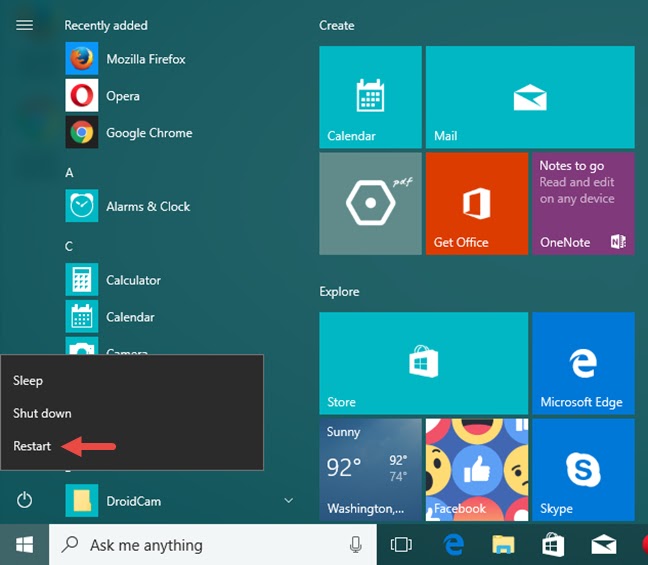Open Calendar in the app list
This screenshot has height=565, width=648.
(x=110, y=317)
